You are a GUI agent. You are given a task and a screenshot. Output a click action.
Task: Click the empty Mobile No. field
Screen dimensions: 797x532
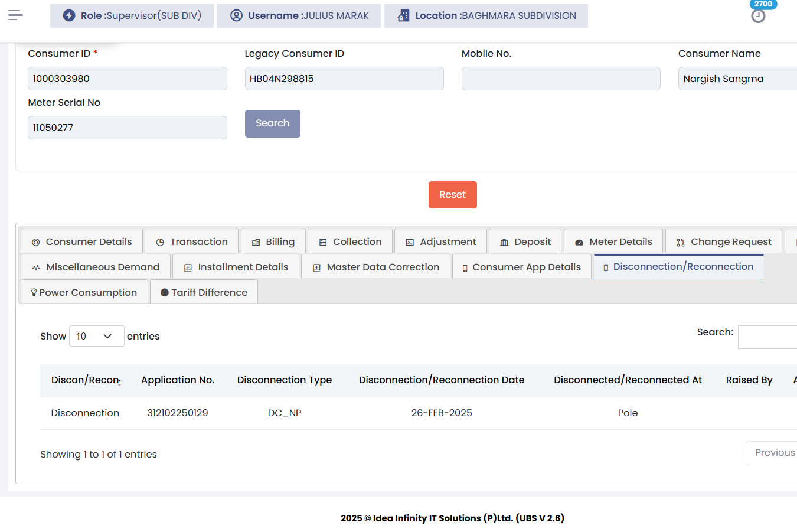[561, 79]
